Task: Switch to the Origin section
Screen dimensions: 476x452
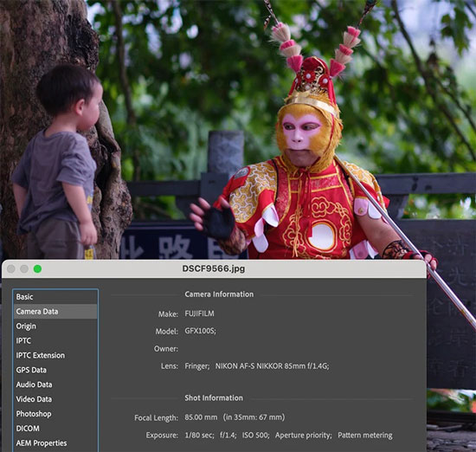Action: point(55,326)
